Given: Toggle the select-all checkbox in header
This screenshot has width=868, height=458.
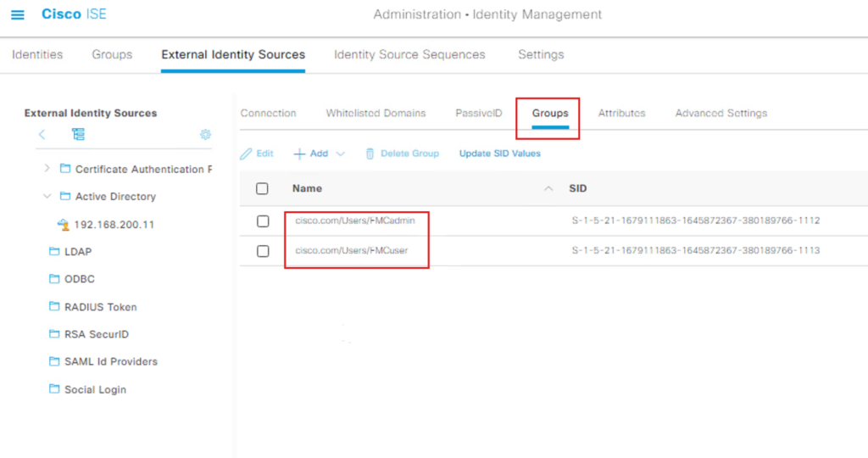Looking at the screenshot, I should pyautogui.click(x=263, y=188).
